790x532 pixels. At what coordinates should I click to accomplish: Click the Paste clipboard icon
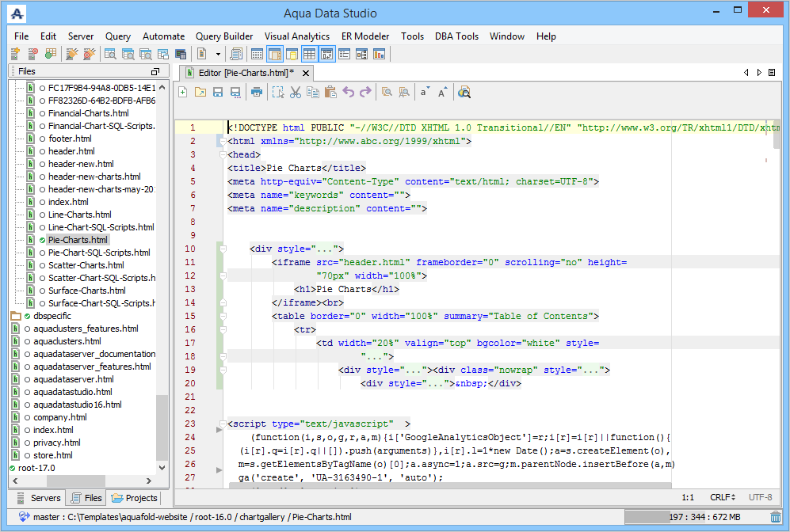pyautogui.click(x=330, y=93)
